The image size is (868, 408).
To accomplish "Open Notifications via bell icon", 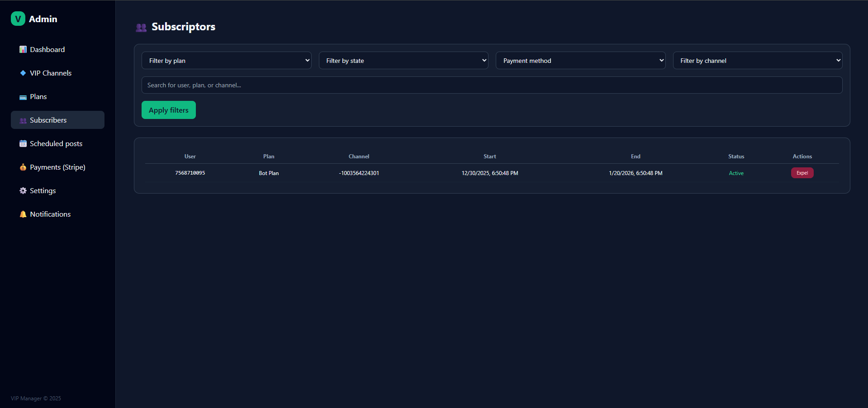I will coord(23,214).
